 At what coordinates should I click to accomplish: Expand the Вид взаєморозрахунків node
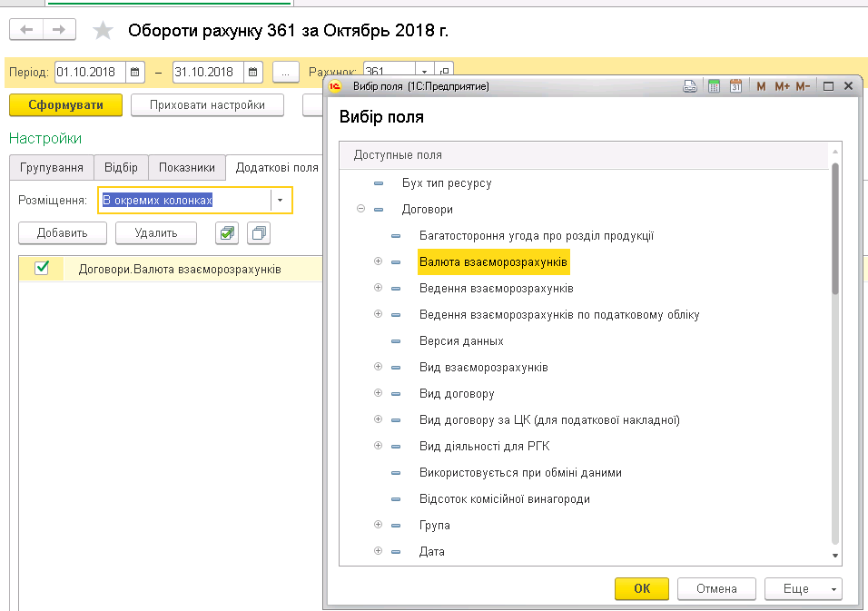pos(378,367)
